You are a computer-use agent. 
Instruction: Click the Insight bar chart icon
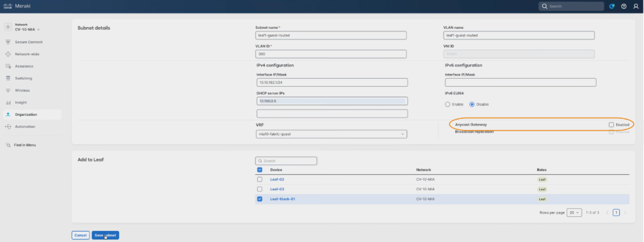8,103
